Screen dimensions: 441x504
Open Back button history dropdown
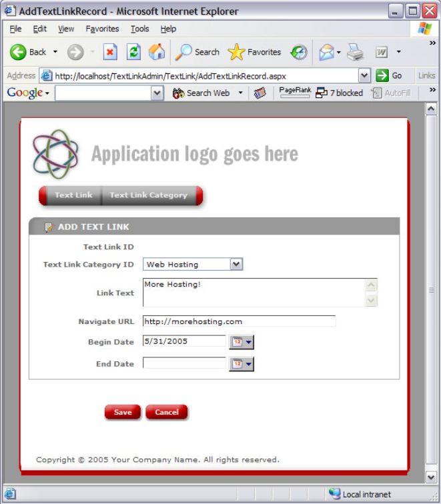pyautogui.click(x=55, y=52)
